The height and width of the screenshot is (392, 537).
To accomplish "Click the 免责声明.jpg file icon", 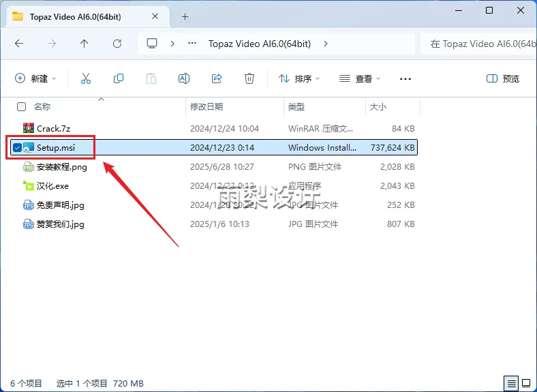I will [x=29, y=205].
